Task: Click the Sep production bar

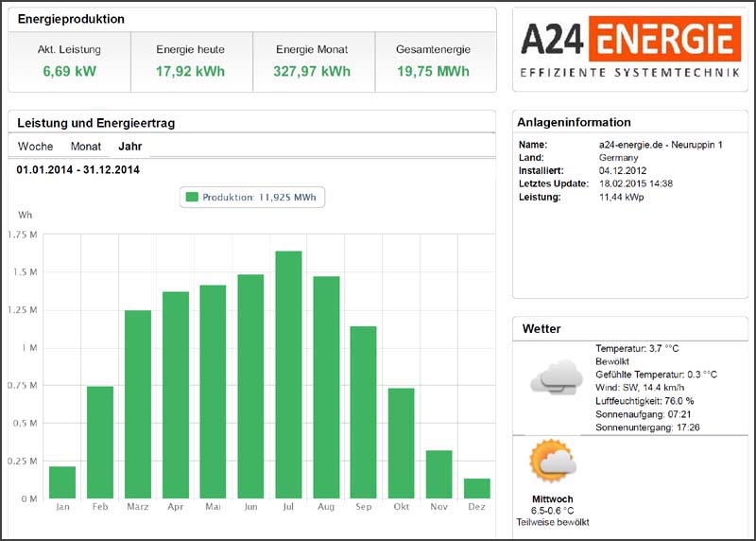Action: pyautogui.click(x=364, y=412)
